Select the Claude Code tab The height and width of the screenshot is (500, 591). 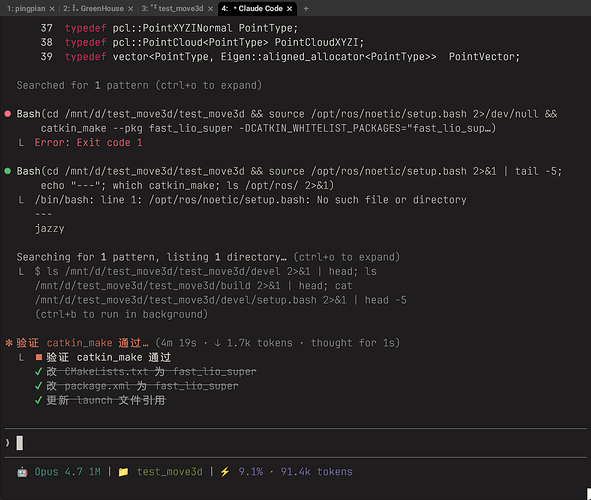click(x=252, y=8)
